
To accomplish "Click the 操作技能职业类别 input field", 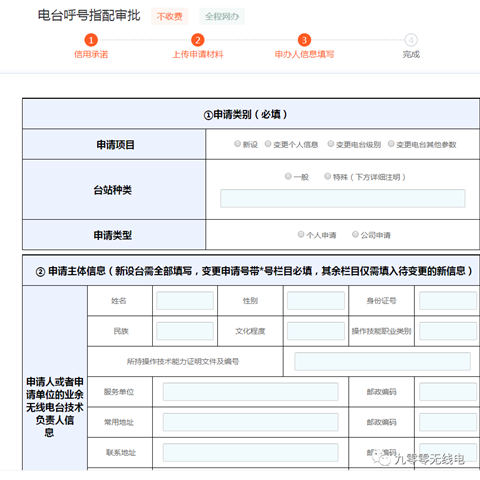I will point(448,331).
